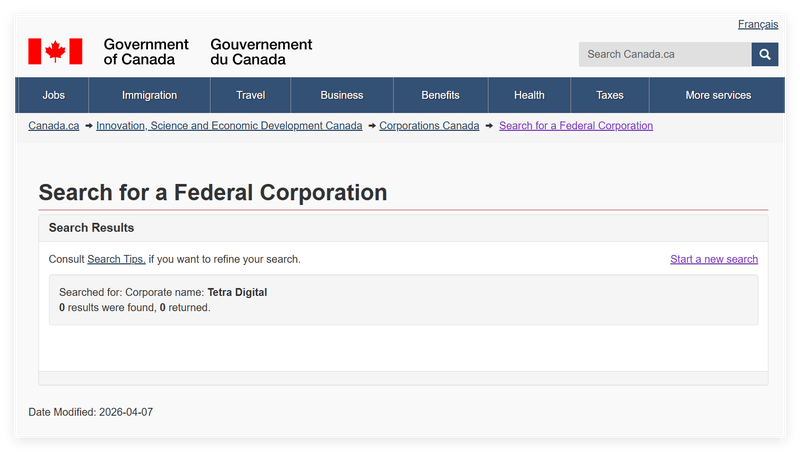Open the Benefits menu
The width and height of the screenshot is (800, 452).
[440, 95]
